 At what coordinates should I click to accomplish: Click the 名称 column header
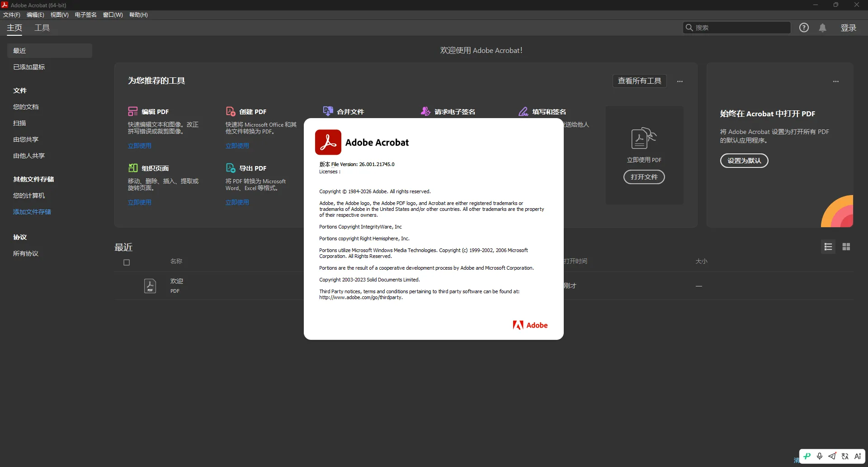point(176,261)
